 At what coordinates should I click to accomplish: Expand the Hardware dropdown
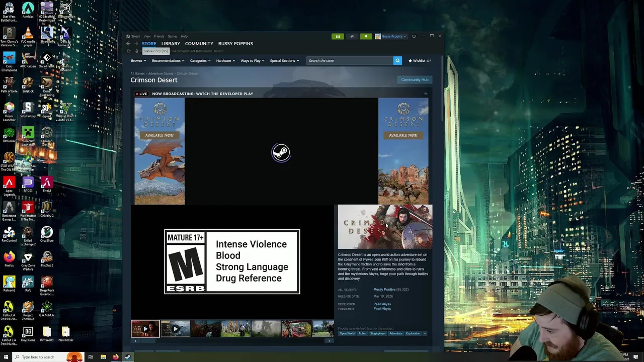pos(225,61)
